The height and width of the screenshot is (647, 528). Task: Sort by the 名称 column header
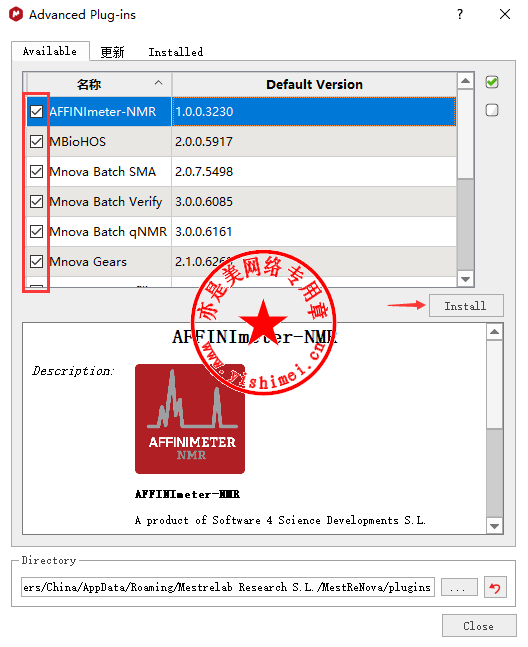pyautogui.click(x=99, y=85)
